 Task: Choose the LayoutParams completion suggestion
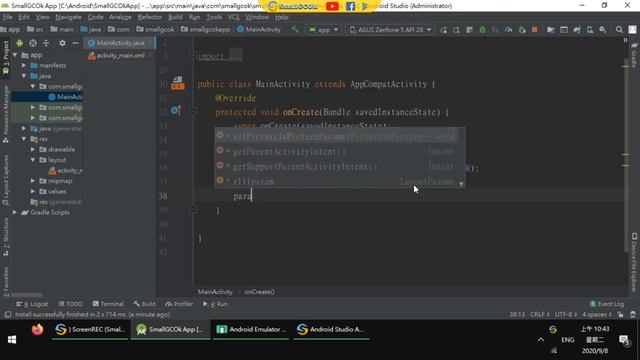(x=340, y=181)
